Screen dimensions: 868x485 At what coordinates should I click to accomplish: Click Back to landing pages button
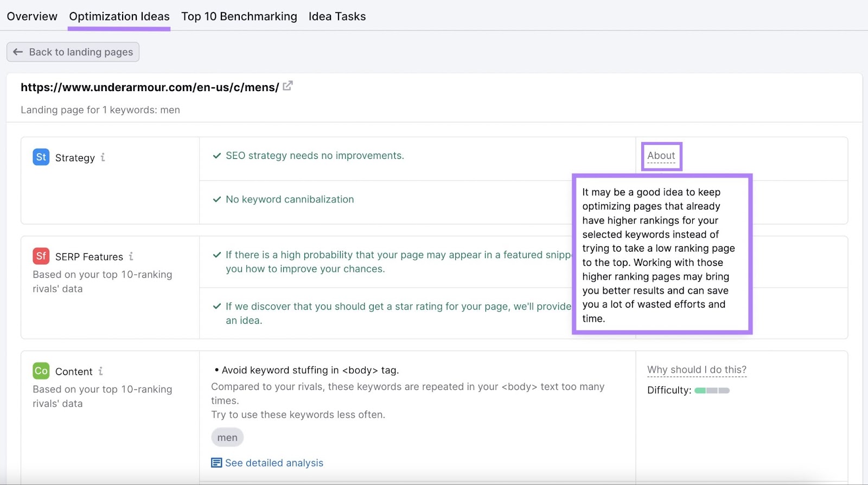(73, 52)
